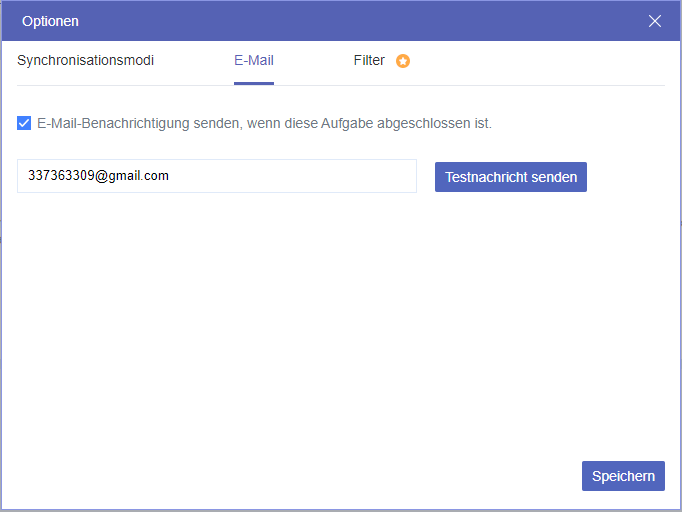This screenshot has width=682, height=512.
Task: Click the "Optionen" title text
Action: click(50, 21)
